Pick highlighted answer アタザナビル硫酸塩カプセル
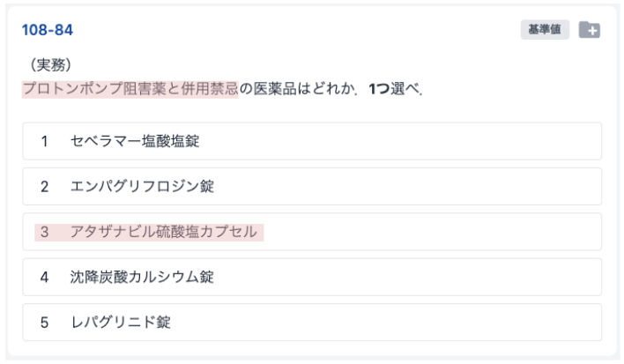624x364 pixels. tap(164, 232)
